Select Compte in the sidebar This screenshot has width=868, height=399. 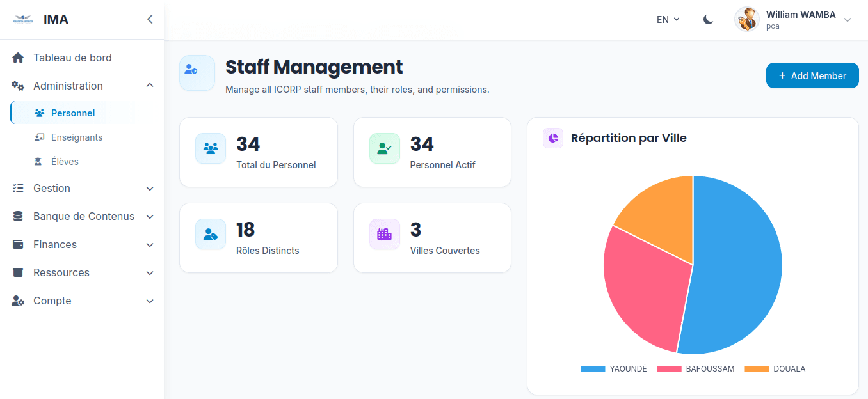click(x=52, y=301)
